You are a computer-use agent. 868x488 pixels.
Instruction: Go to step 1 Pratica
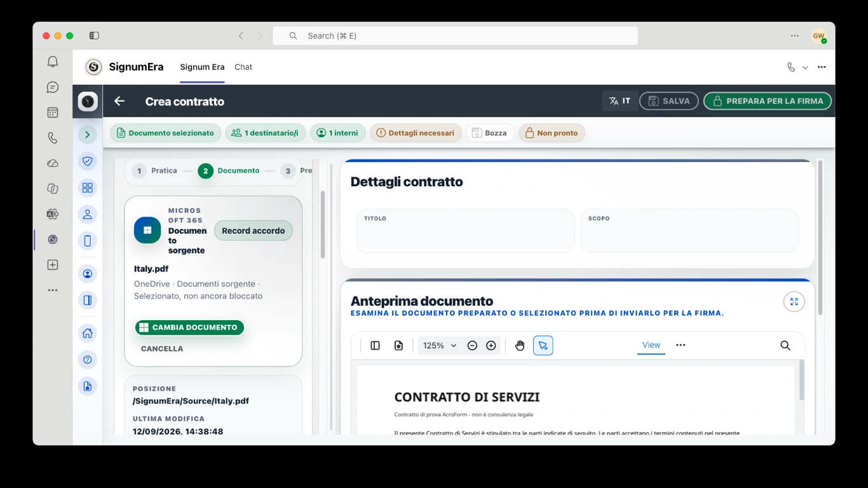click(x=155, y=171)
